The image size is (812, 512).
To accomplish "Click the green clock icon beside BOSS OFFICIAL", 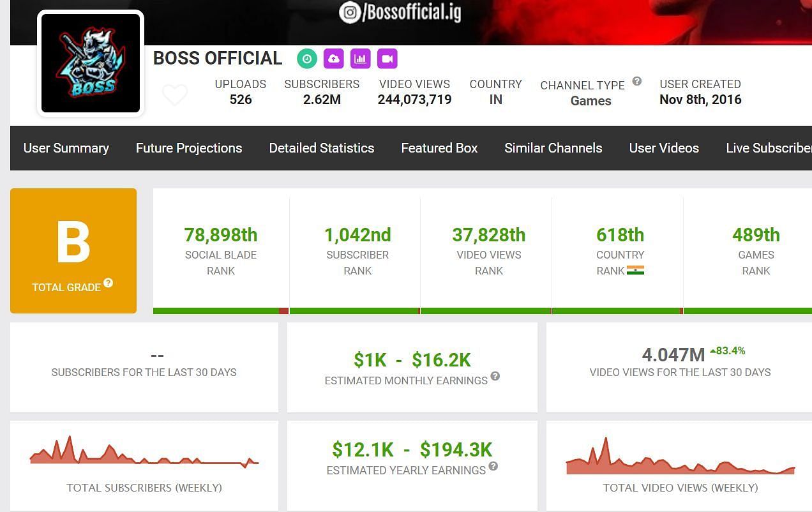I will pyautogui.click(x=307, y=59).
